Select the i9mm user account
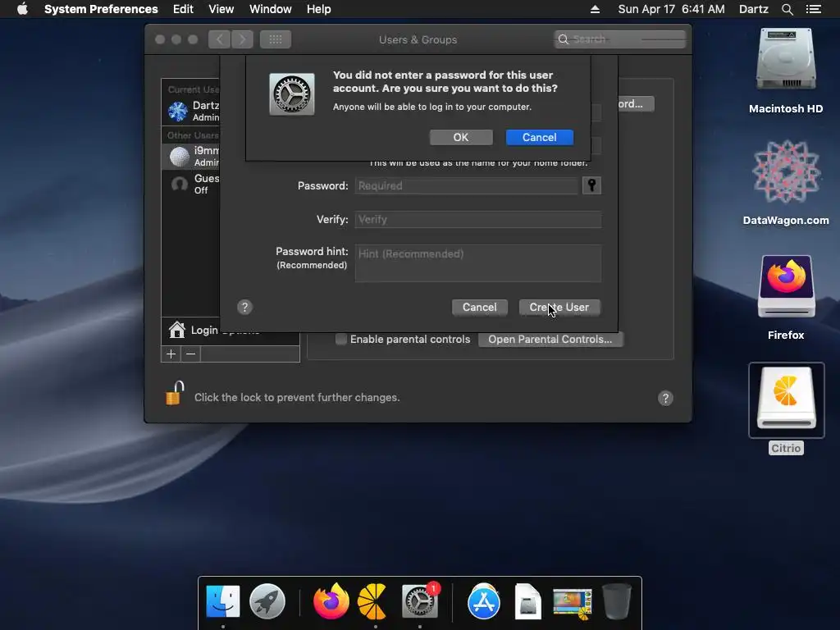Screen dimensions: 840x630 coord(192,156)
